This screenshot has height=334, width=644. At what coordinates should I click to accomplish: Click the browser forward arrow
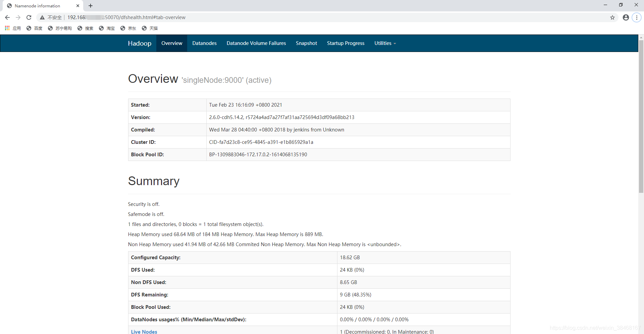click(18, 17)
